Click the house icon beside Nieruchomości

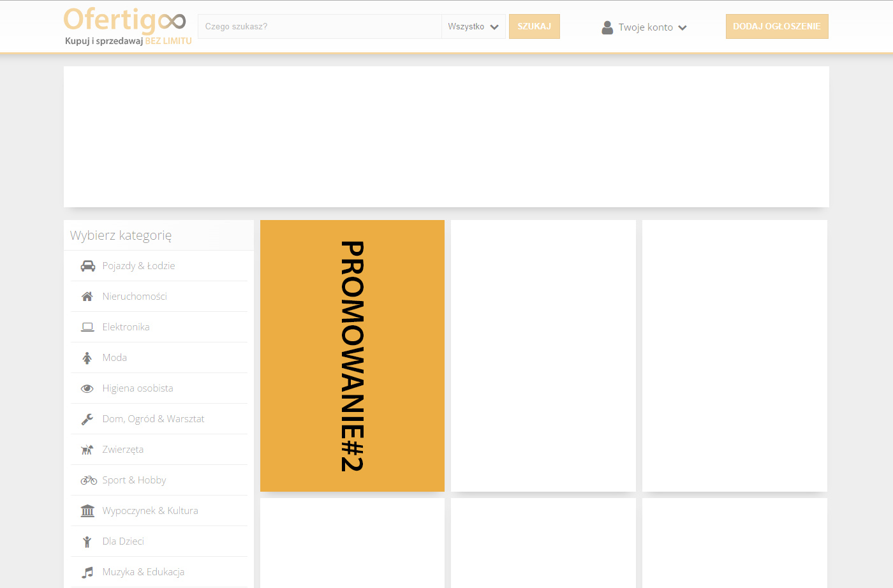coord(87,297)
